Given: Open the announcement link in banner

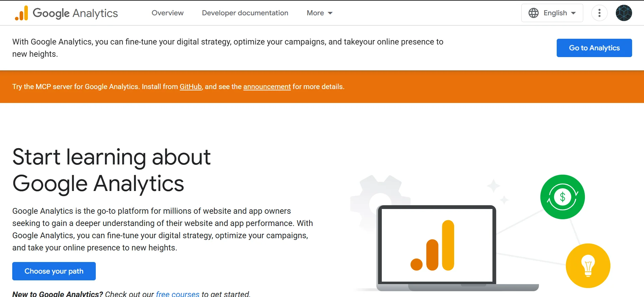Looking at the screenshot, I should coord(267,87).
